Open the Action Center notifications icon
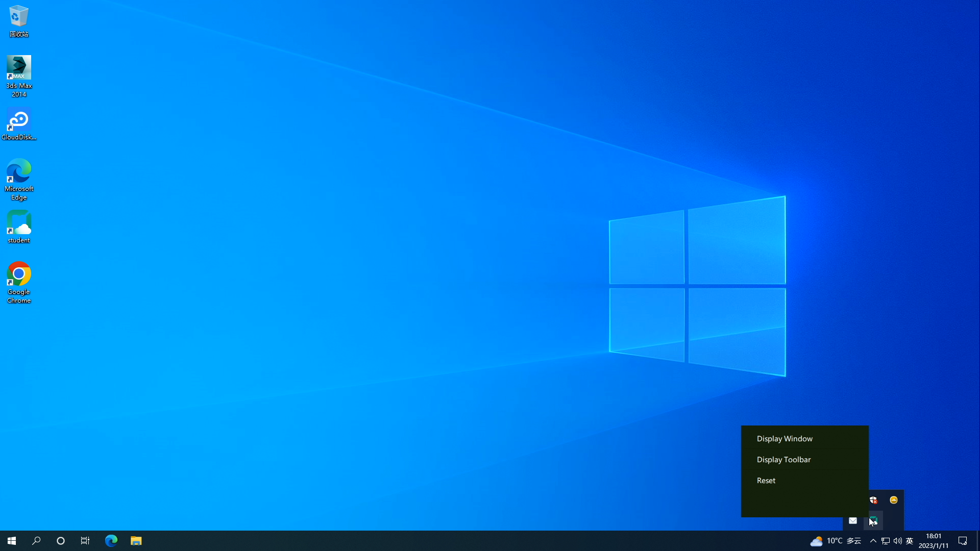Viewport: 980px width, 551px height. tap(963, 541)
